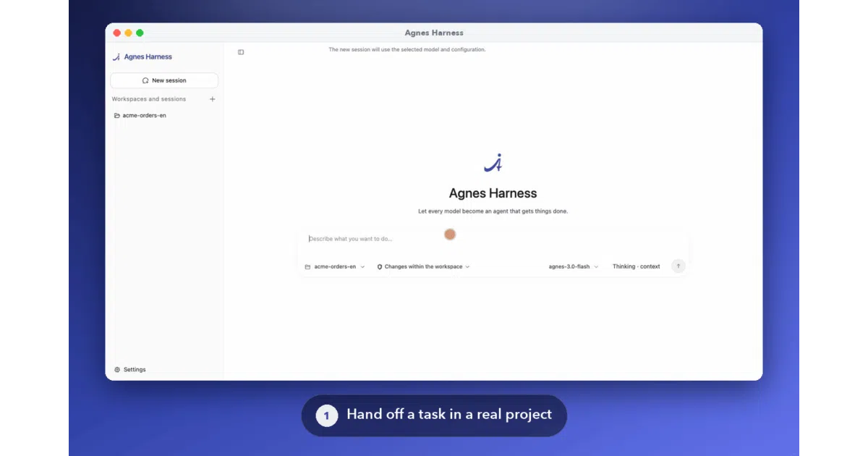The height and width of the screenshot is (456, 868).
Task: Close the Agnes Harness window with the red button
Action: point(117,33)
